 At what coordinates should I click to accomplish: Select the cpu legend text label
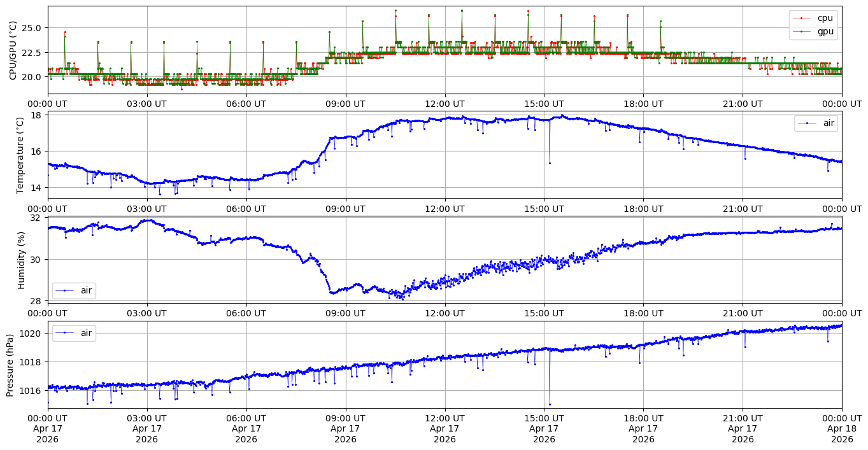coord(825,18)
